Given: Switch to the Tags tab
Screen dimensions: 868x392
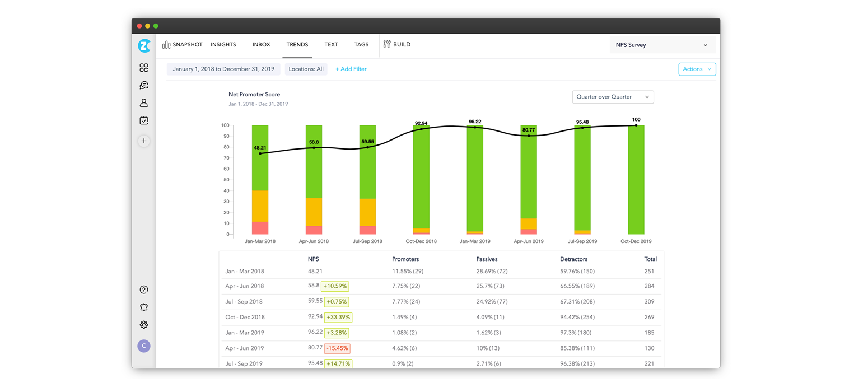Looking at the screenshot, I should click(x=361, y=45).
